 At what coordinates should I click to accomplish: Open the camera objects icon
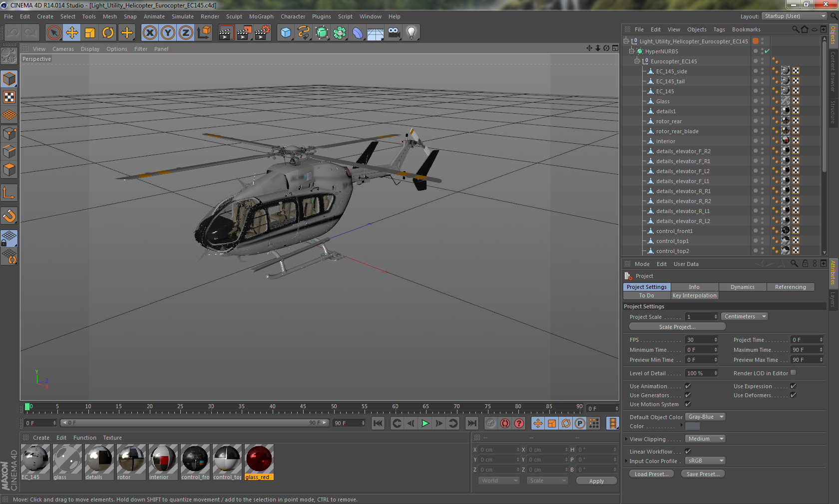[x=394, y=33]
